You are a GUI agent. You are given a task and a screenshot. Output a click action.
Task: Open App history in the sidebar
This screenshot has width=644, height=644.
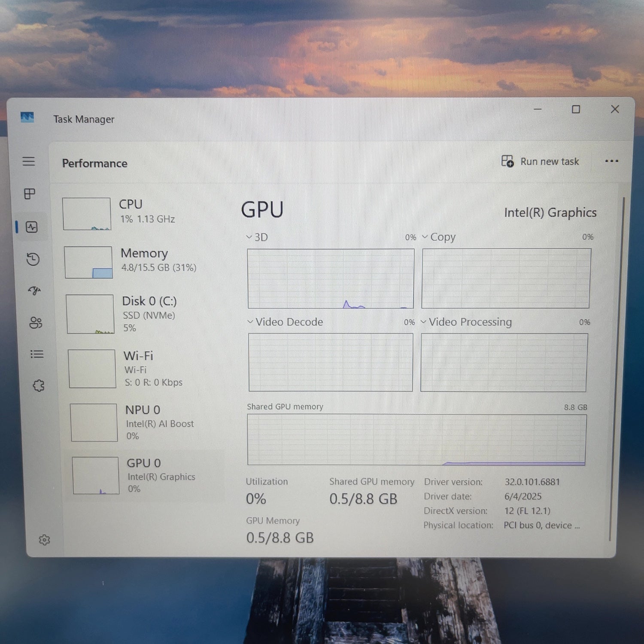point(32,260)
